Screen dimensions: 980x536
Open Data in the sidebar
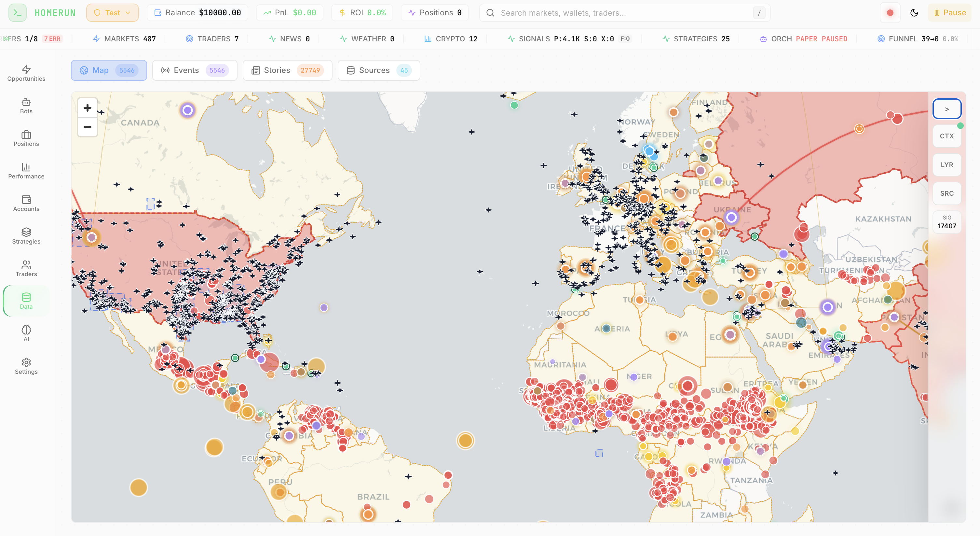(26, 301)
